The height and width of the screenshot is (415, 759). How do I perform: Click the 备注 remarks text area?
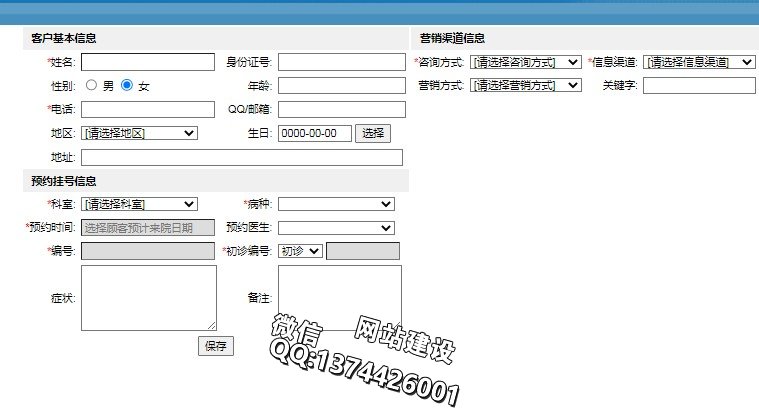340,298
